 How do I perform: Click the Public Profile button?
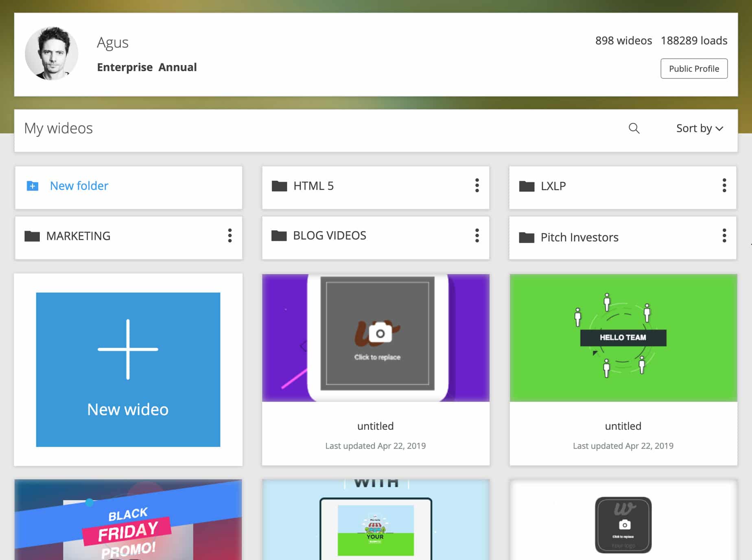pos(693,68)
